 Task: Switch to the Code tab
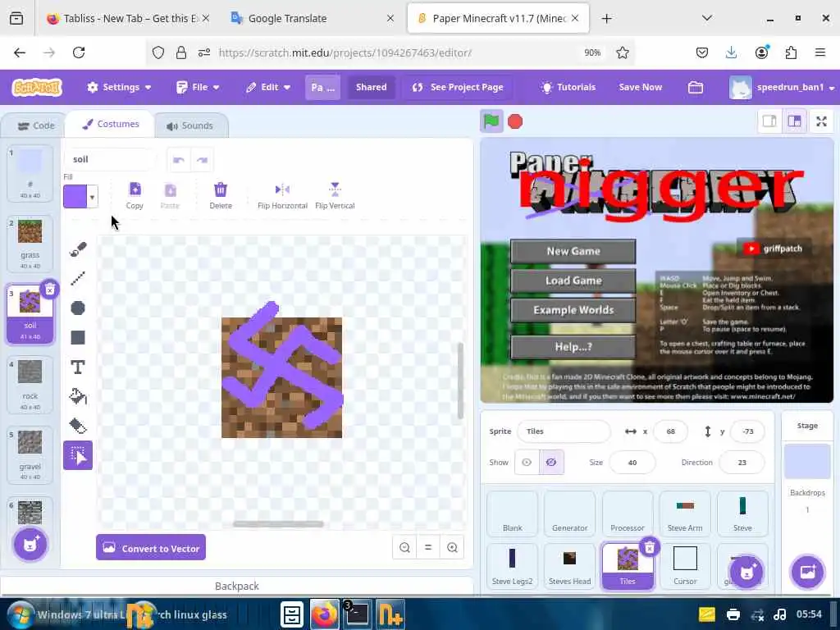(36, 126)
